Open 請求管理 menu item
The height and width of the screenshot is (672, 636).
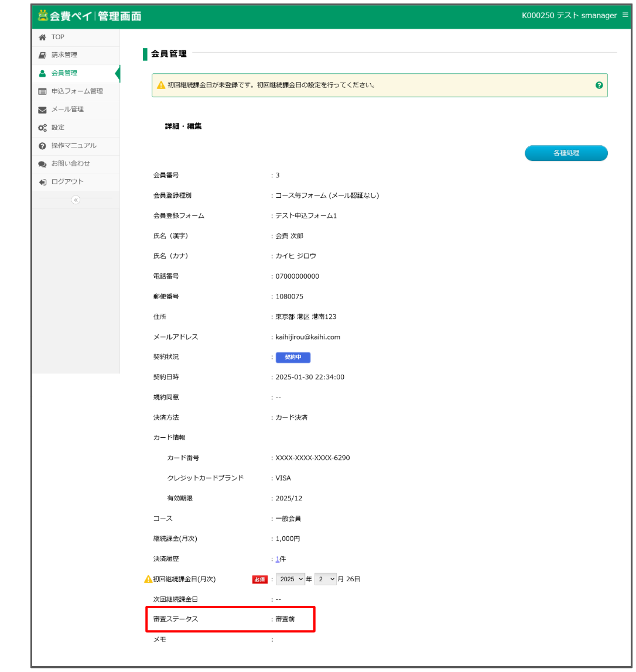click(x=64, y=55)
